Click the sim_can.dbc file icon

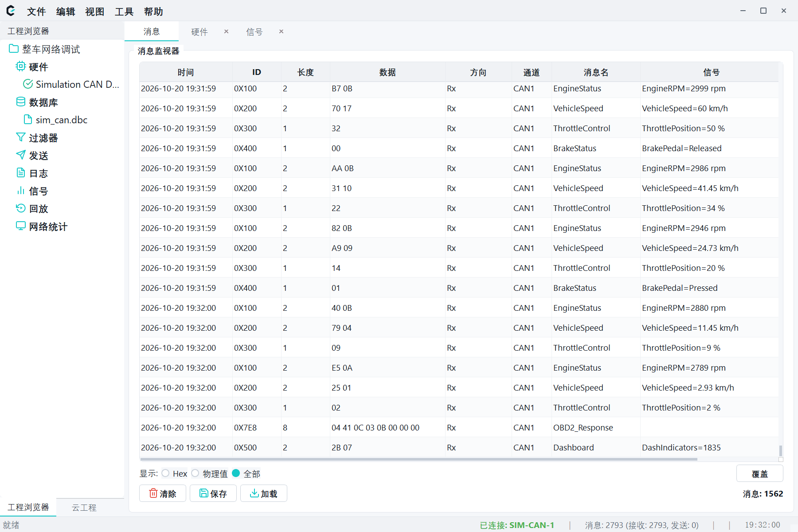pos(28,119)
